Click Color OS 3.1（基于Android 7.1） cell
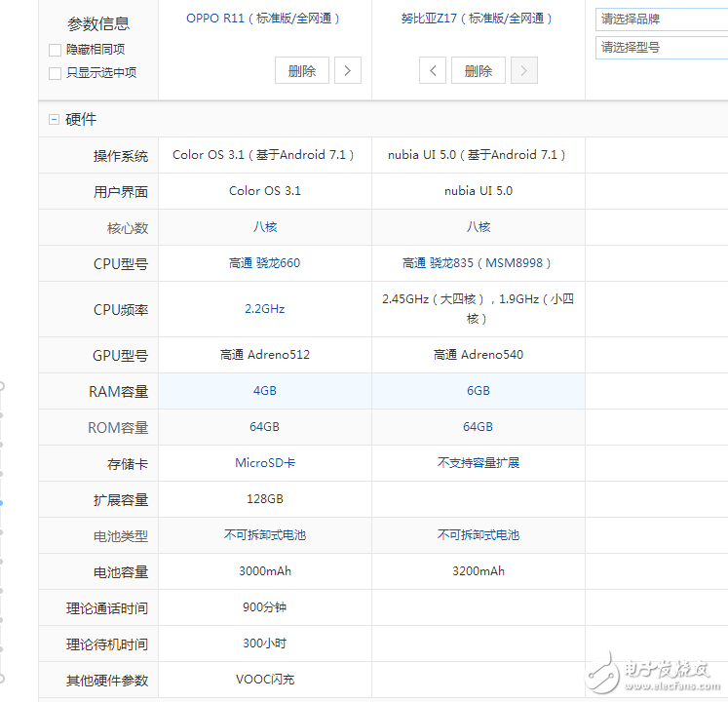The height and width of the screenshot is (702, 728). [x=263, y=155]
